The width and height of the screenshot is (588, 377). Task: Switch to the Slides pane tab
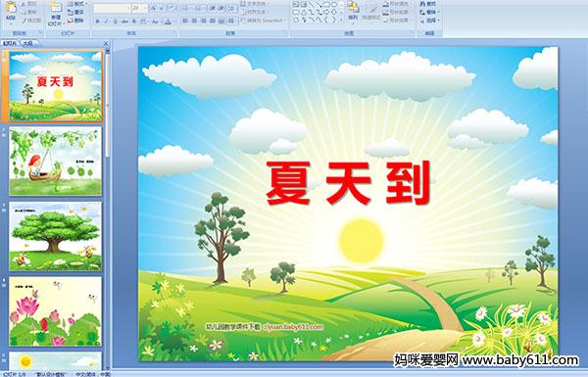[10, 43]
